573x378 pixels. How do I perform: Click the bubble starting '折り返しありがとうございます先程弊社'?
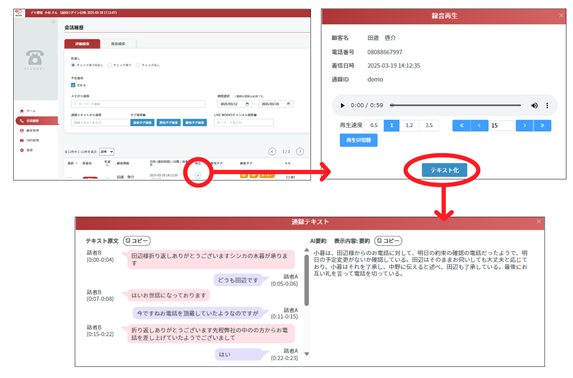click(x=211, y=333)
